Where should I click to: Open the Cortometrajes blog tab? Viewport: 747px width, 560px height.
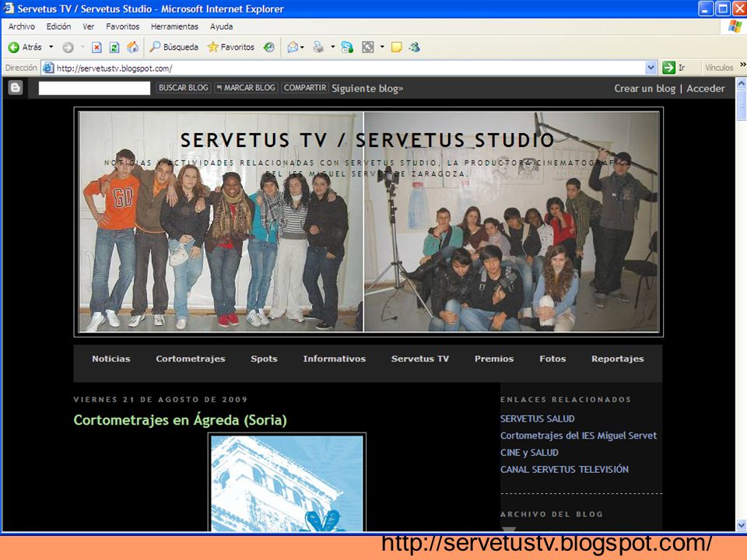point(191,359)
